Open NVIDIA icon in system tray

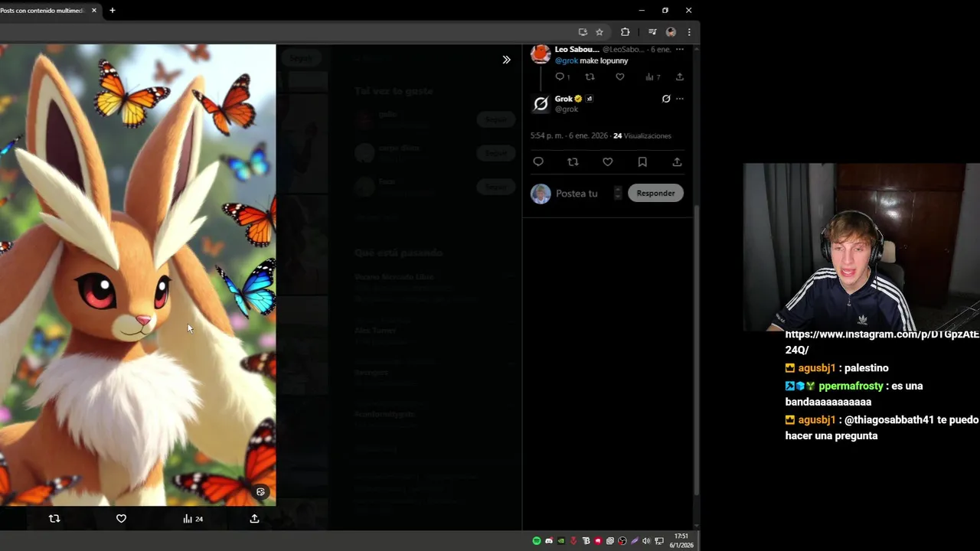click(x=560, y=541)
